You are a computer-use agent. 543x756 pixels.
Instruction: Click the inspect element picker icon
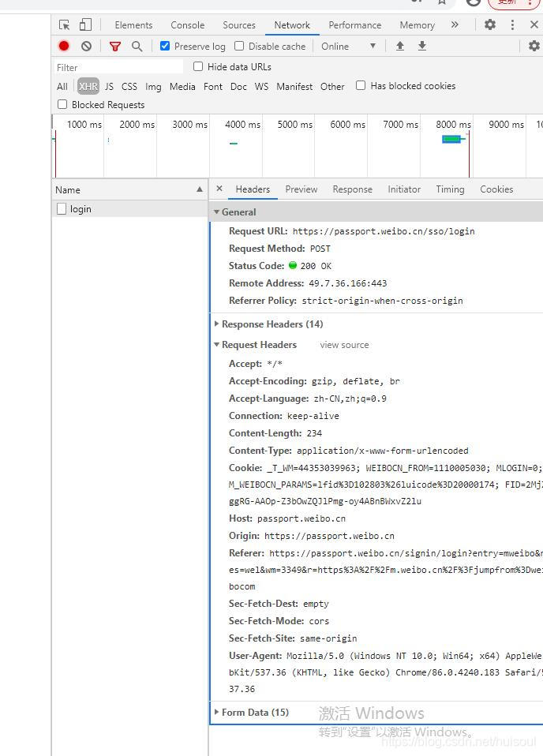[x=65, y=25]
